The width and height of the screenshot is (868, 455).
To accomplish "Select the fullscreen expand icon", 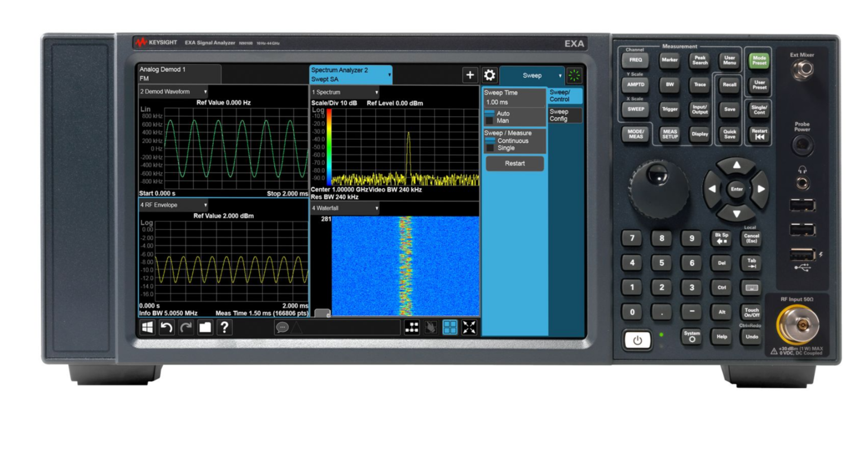I will (469, 327).
